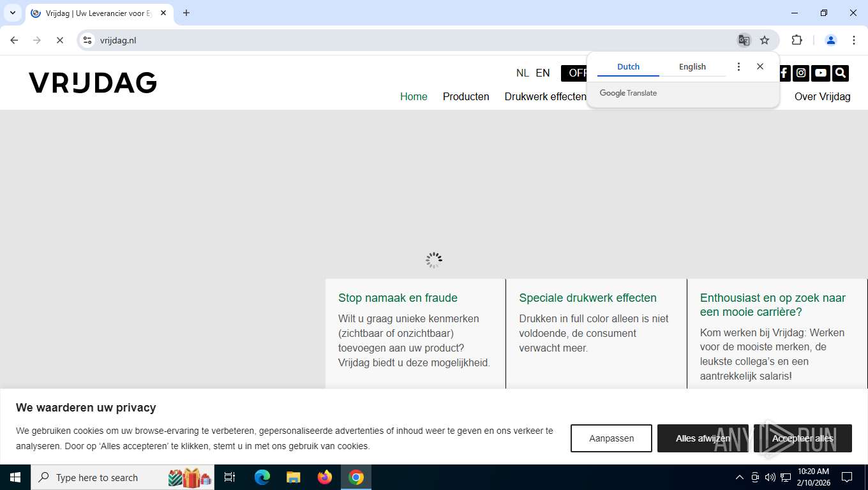This screenshot has height=490, width=868.
Task: Open a new browser tab
Action: click(186, 13)
